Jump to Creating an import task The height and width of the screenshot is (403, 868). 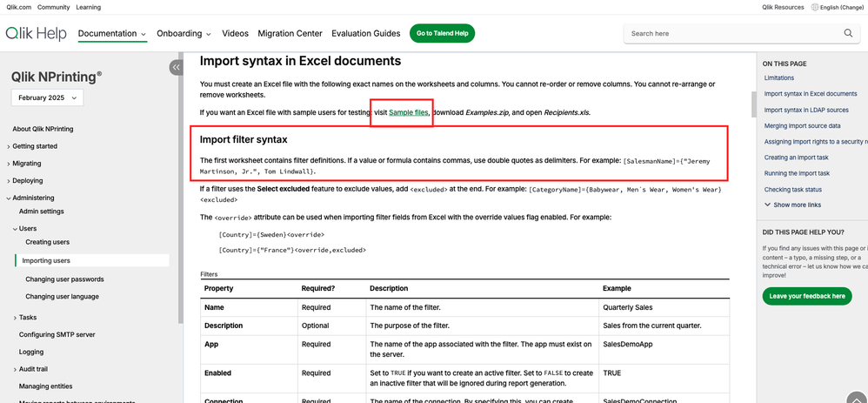click(796, 158)
